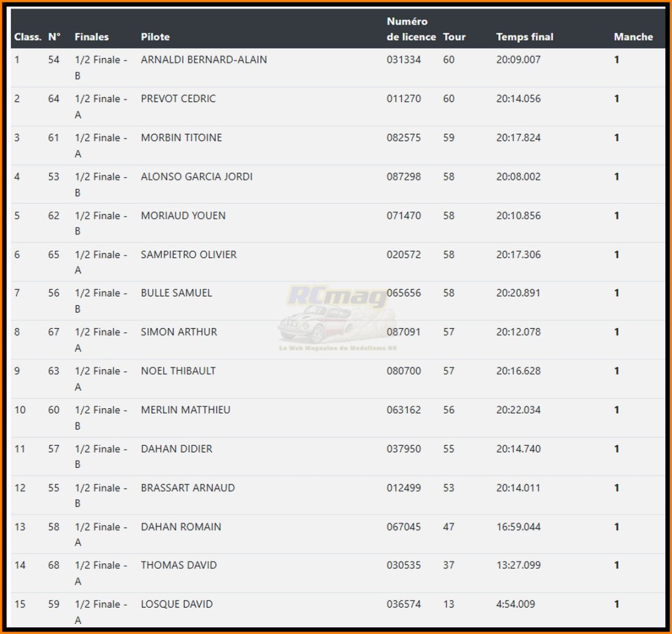Click THOMAS DAVID's time 13:27.099

tap(518, 565)
